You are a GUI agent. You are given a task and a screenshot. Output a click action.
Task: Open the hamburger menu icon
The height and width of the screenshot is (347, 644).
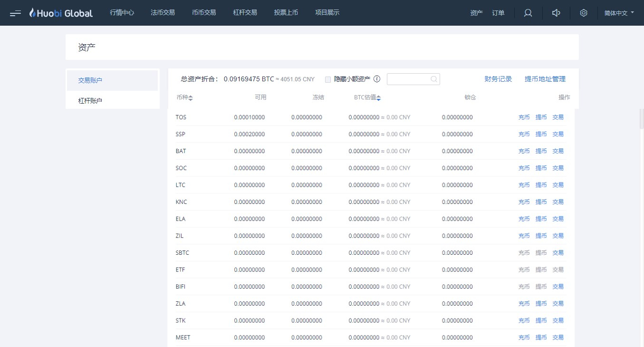[x=15, y=13]
